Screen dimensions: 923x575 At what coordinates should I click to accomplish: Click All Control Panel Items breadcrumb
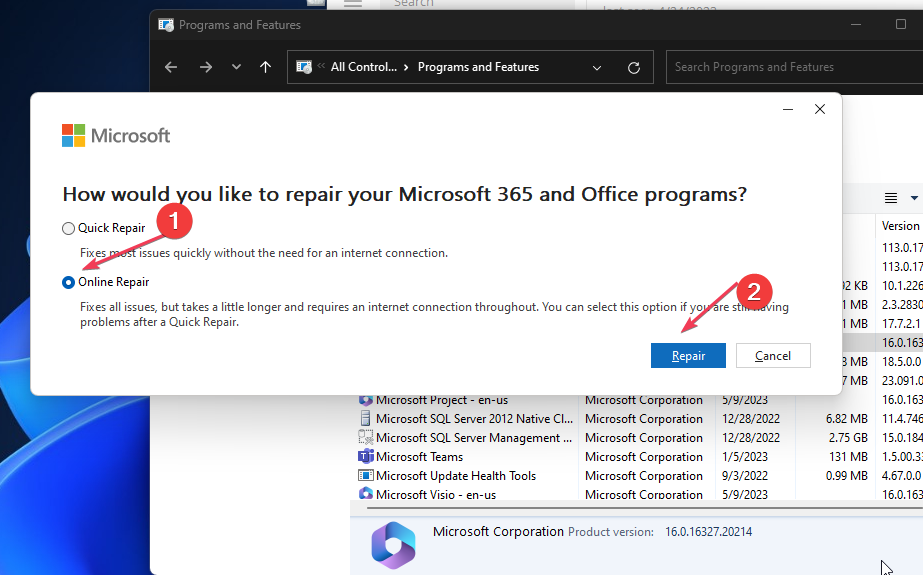(363, 67)
